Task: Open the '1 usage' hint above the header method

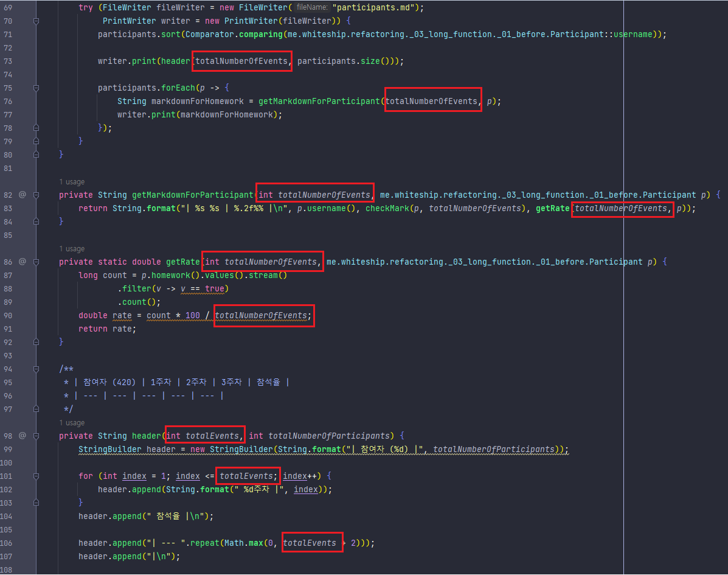Action: point(72,423)
